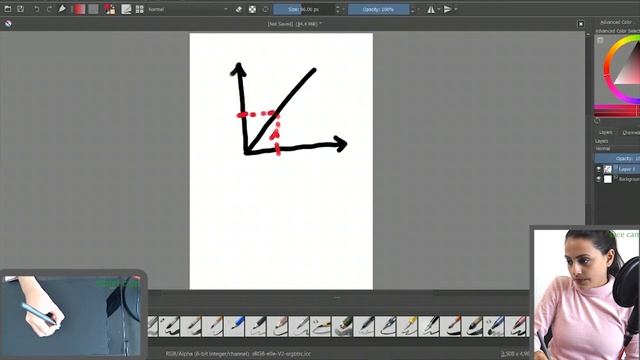Save the document using the toolbar disk icon
The width and height of the screenshot is (640, 360).
[20, 9]
